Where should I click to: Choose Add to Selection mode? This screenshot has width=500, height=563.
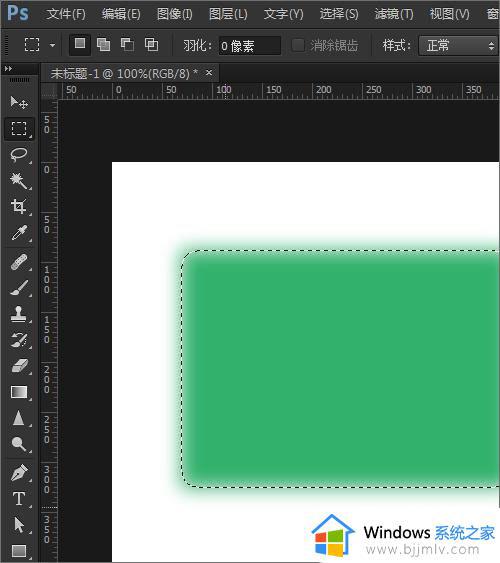tap(103, 45)
